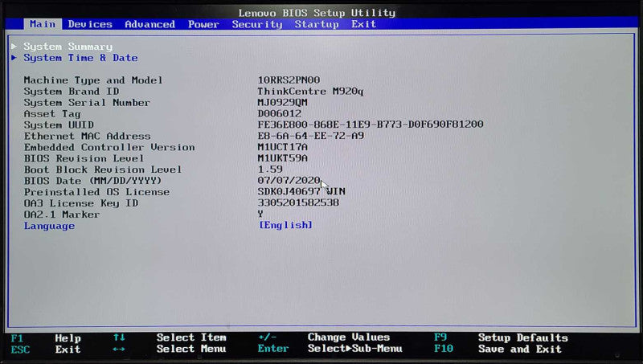
Task: Click boot block value 1.59
Action: (x=270, y=169)
